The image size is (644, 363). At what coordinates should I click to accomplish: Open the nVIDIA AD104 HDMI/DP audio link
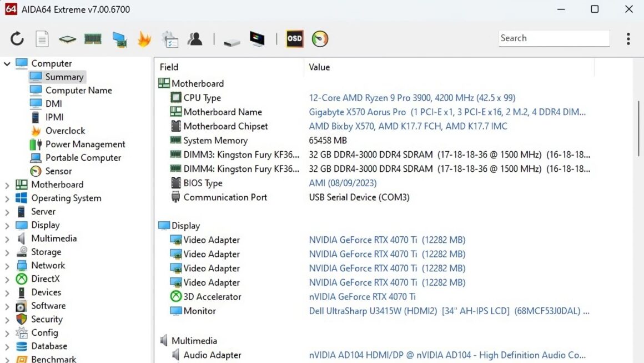447,355
